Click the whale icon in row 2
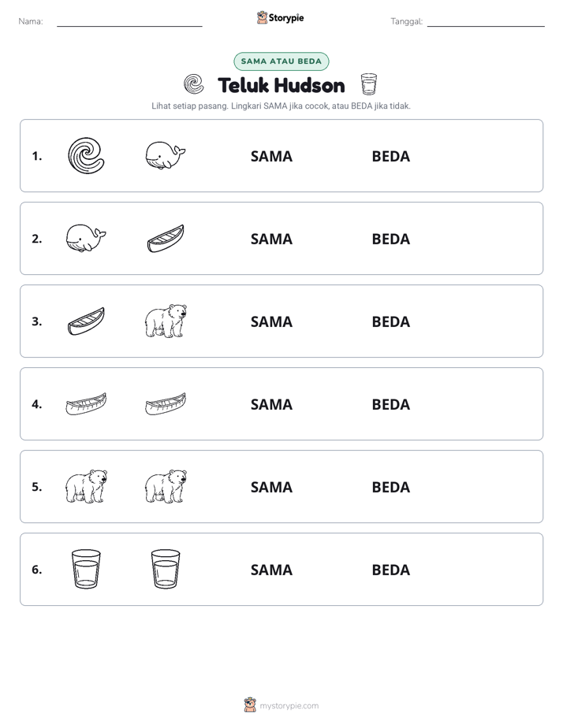 (86, 238)
